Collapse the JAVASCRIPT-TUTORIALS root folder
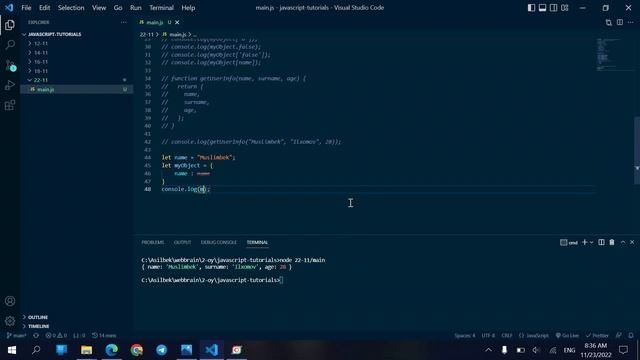The image size is (640, 360). pyautogui.click(x=77, y=34)
